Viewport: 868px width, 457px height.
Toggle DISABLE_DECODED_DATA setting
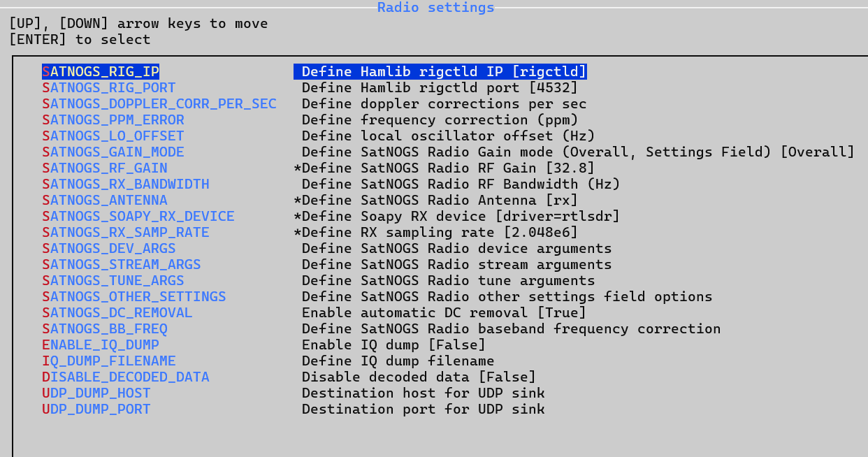click(126, 377)
